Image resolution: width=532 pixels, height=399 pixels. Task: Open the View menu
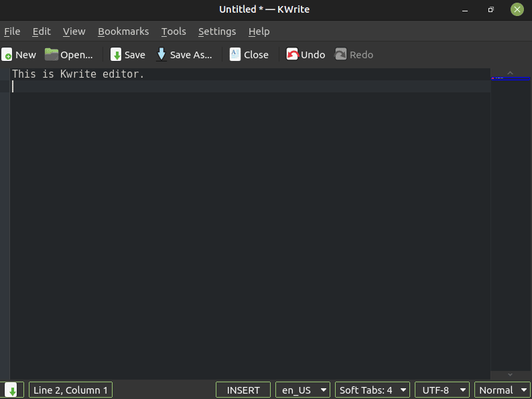(74, 31)
